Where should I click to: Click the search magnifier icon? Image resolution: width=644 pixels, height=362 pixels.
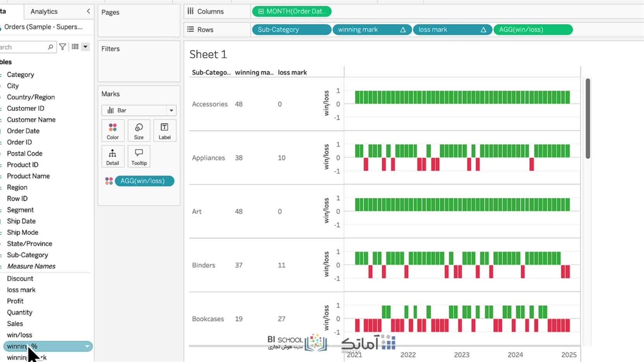tap(50, 47)
